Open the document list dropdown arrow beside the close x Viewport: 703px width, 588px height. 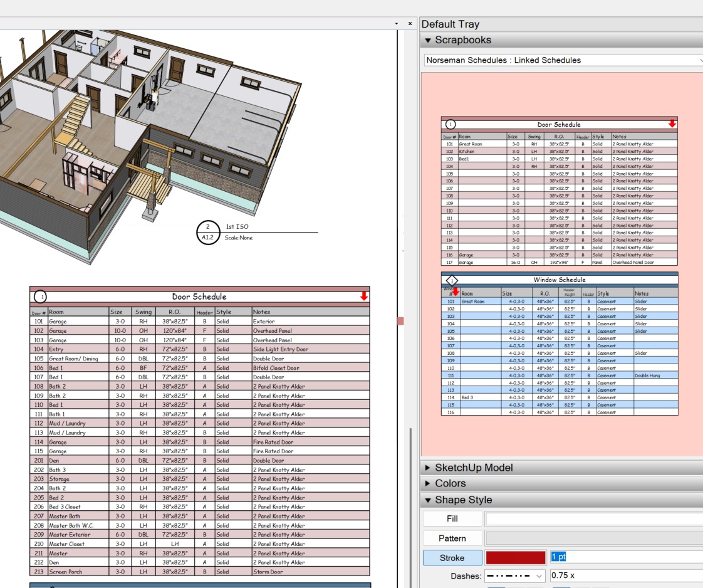coord(397,23)
